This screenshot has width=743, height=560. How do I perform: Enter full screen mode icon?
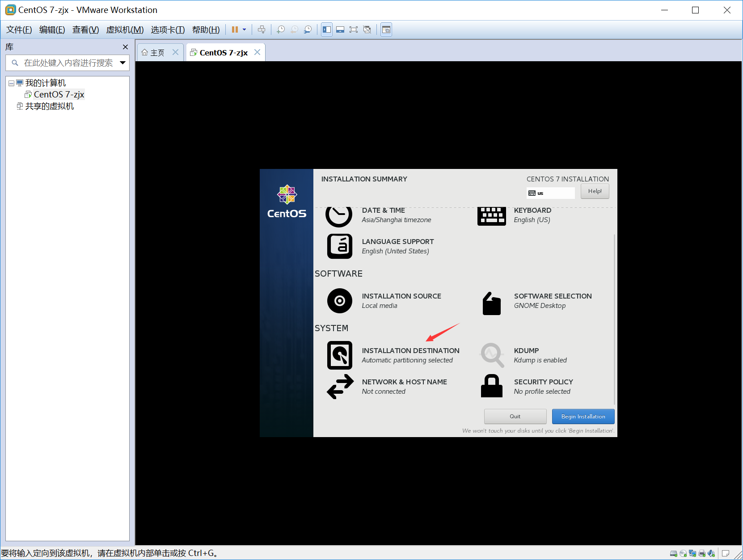point(354,30)
